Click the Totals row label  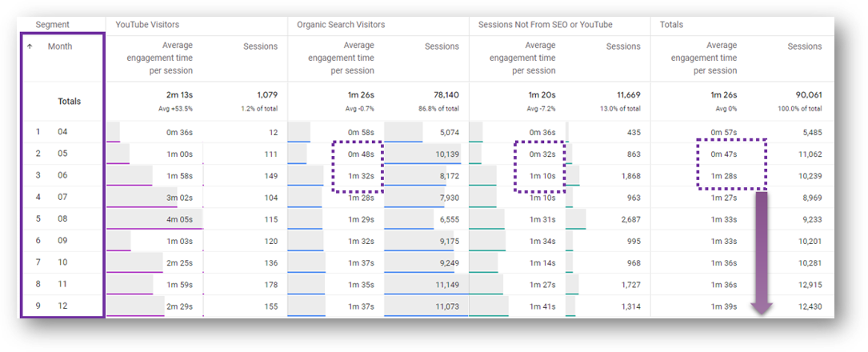tap(69, 102)
